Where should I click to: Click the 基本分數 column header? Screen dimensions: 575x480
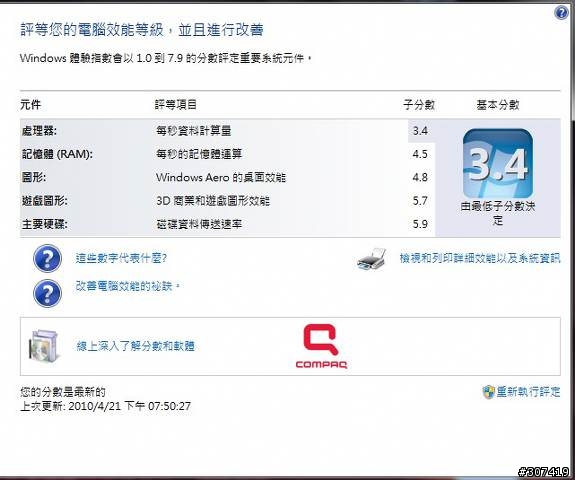tap(498, 105)
